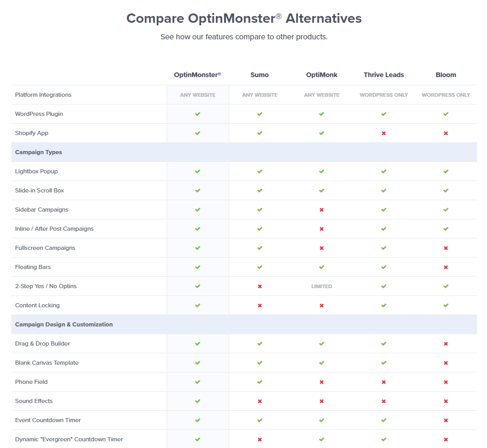The height and width of the screenshot is (448, 487).
Task: Click Bloom's check mark for Lightbox Popup
Action: click(446, 171)
